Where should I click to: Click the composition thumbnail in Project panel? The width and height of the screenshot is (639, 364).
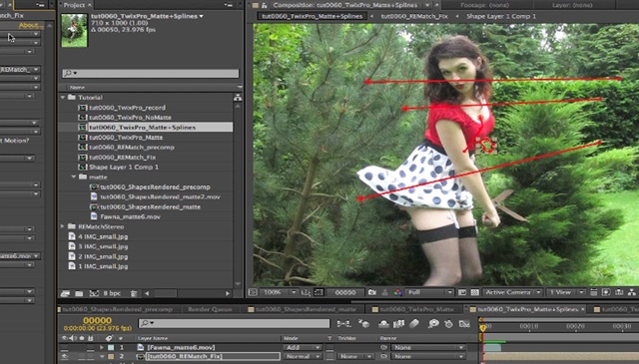pos(74,31)
